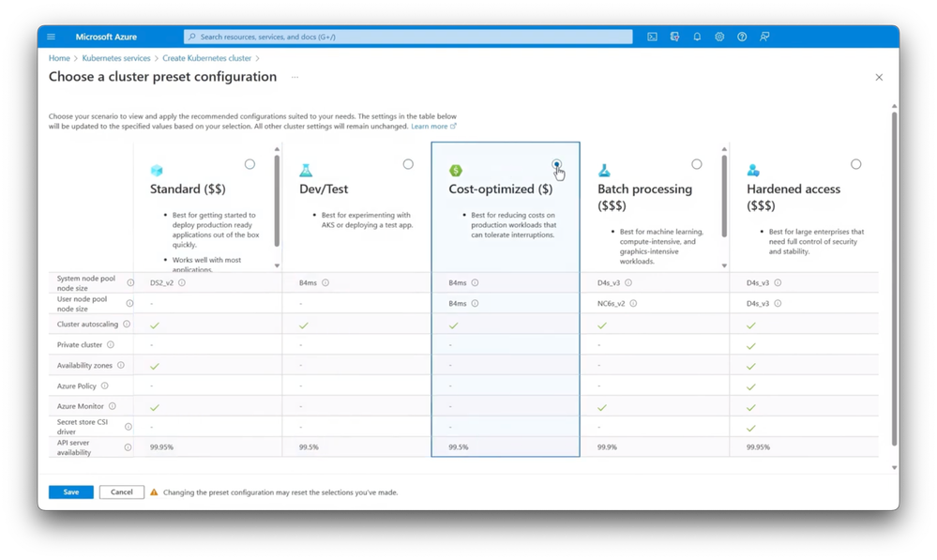The image size is (937, 560).
Task: Click the Batch processing Azure Monitor checkmark
Action: (x=602, y=408)
